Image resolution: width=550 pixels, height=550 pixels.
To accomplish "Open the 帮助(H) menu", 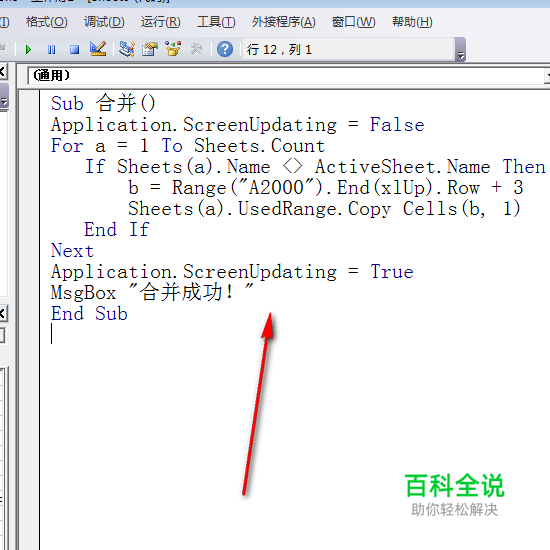I will pos(412,22).
